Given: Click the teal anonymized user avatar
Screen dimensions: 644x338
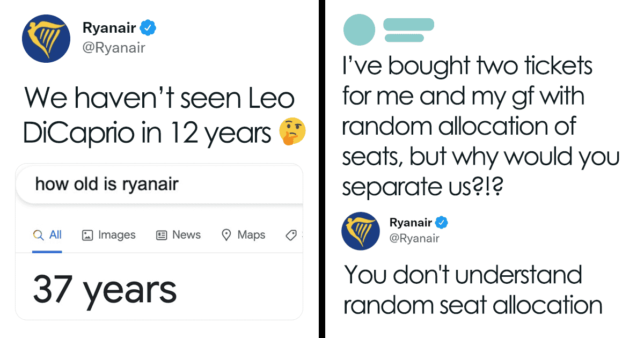Looking at the screenshot, I should [359, 29].
